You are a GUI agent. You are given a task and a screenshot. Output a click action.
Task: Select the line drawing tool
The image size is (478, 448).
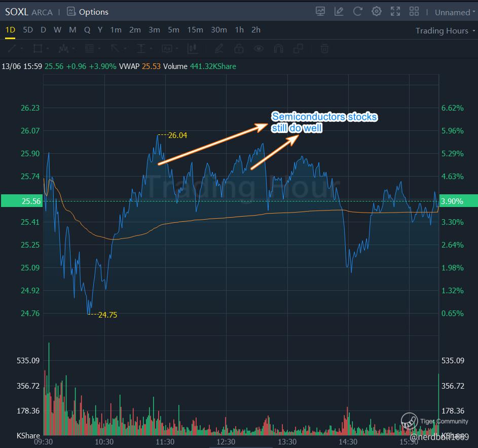pos(12,49)
